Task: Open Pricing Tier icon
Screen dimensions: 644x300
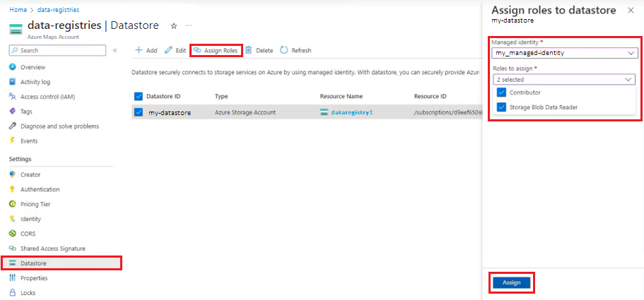Action: point(12,204)
